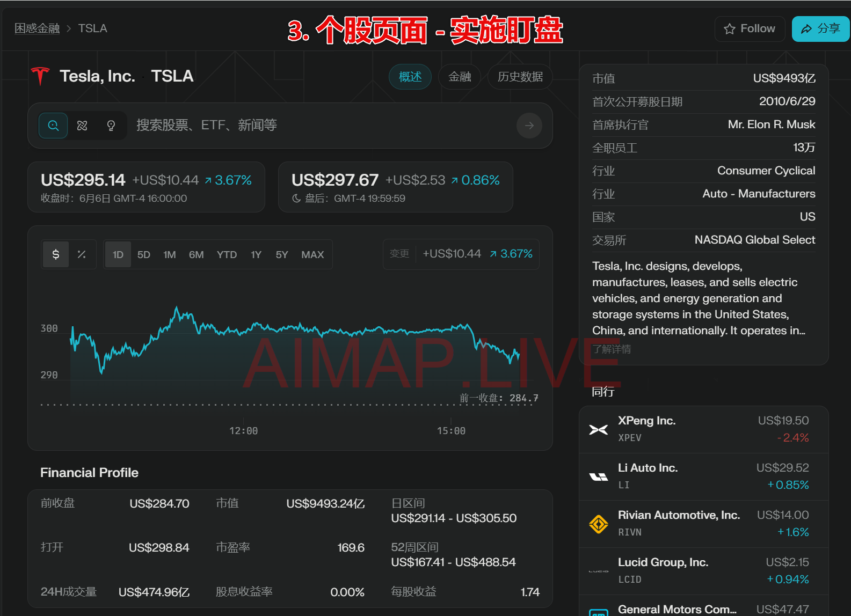Click the 分享 share button
Image resolution: width=851 pixels, height=616 pixels.
[820, 29]
